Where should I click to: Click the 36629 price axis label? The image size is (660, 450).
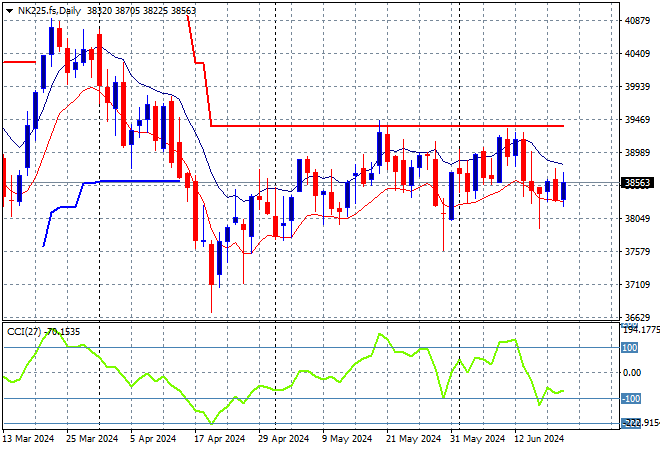click(x=637, y=317)
